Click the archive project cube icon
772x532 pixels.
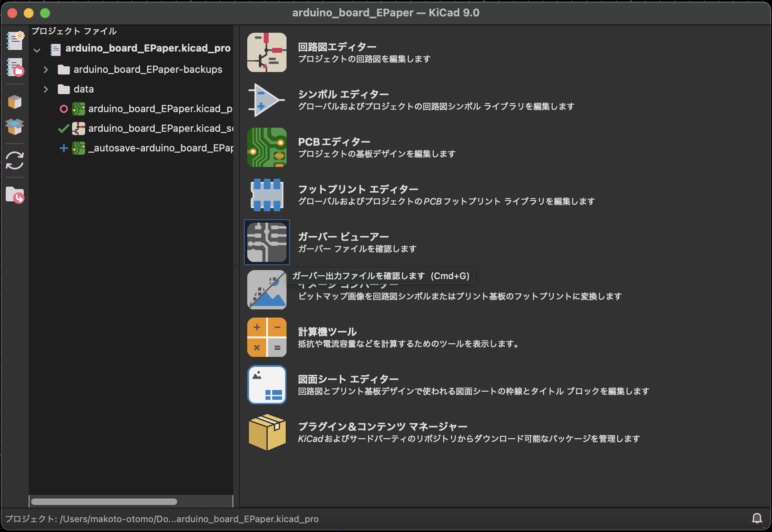[15, 102]
